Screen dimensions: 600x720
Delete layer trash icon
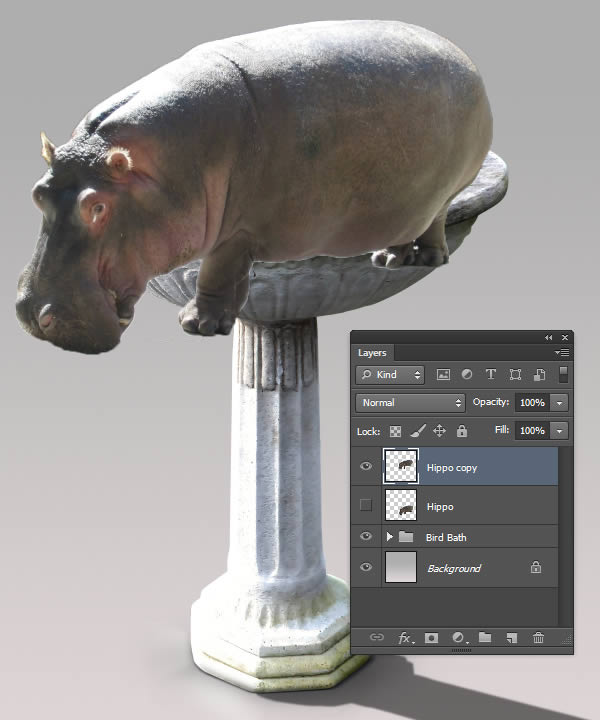click(538, 637)
